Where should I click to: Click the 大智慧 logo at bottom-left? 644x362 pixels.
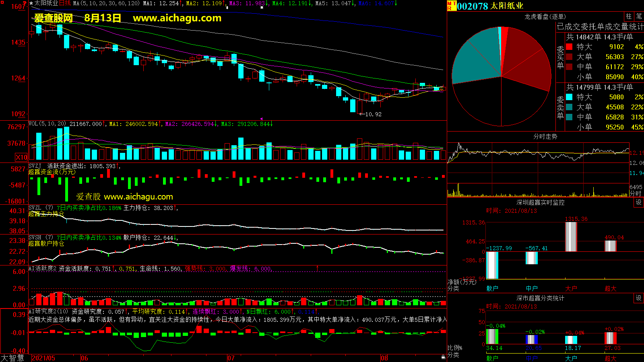(13, 358)
